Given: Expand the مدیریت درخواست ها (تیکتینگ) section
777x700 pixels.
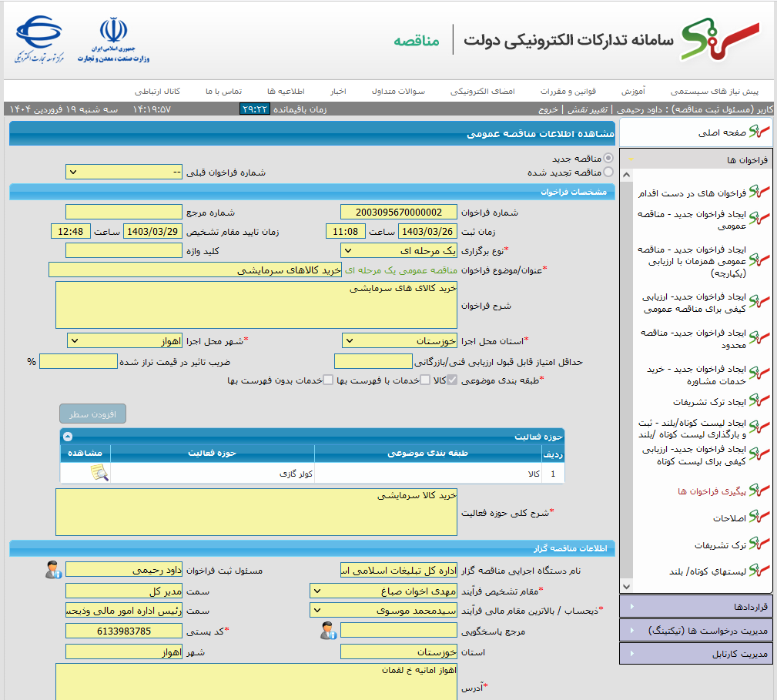Looking at the screenshot, I should pyautogui.click(x=695, y=631).
